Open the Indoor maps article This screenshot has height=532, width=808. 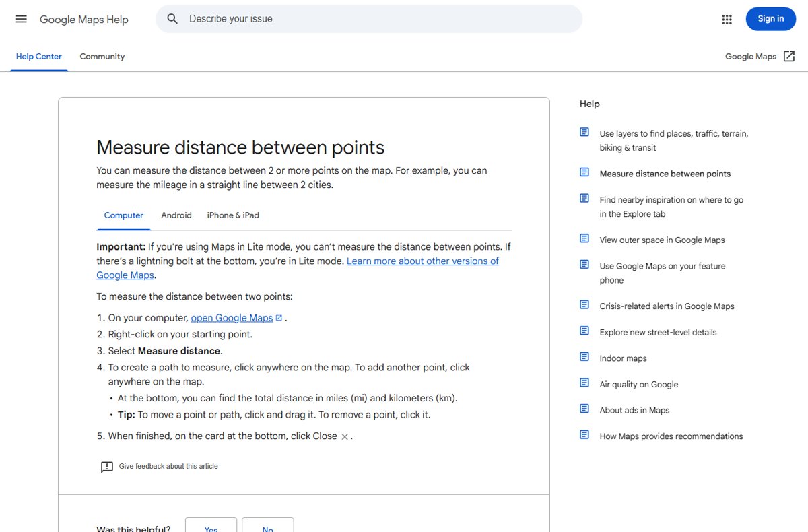tap(624, 358)
